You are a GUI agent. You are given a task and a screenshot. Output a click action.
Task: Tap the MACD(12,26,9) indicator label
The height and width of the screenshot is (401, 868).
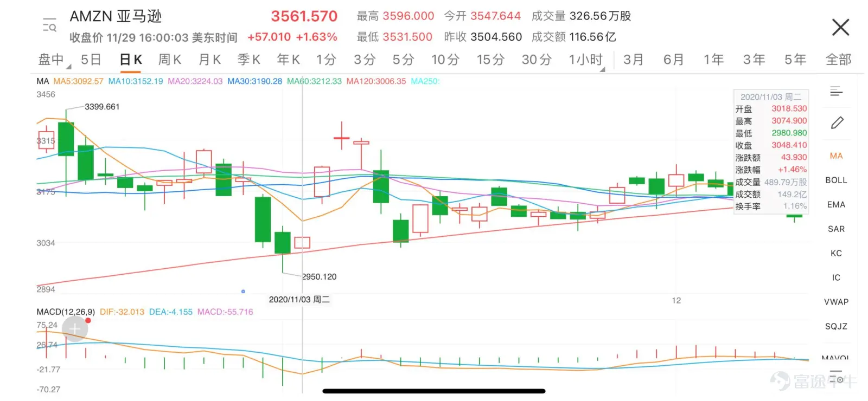pos(66,312)
